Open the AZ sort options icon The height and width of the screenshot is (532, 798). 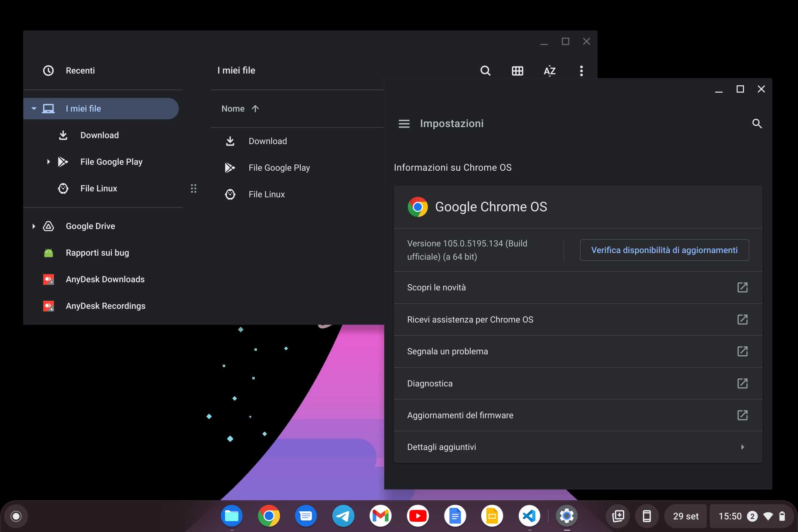(549, 71)
